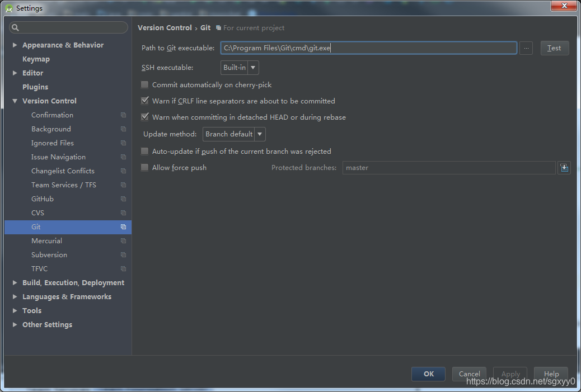Image resolution: width=581 pixels, height=392 pixels.
Task: Uncheck Warn when committing in detached HEAD
Action: [145, 117]
